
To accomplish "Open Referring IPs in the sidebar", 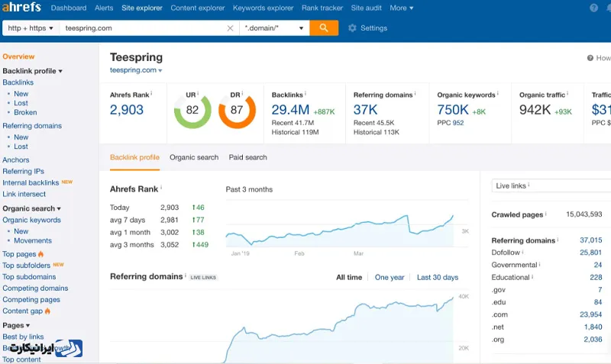I will tap(23, 171).
